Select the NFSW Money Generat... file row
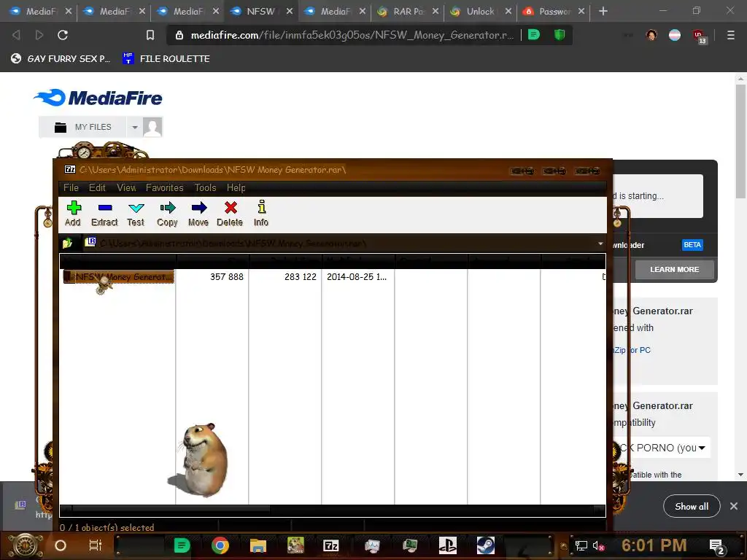Screen dimensions: 747x560 tap(119, 276)
